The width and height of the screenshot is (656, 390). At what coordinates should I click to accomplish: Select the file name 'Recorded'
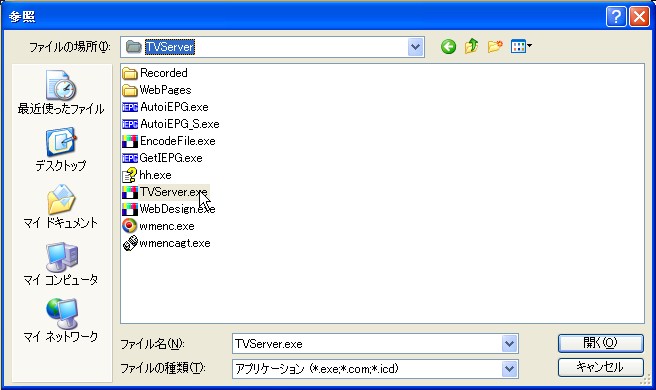pos(164,73)
